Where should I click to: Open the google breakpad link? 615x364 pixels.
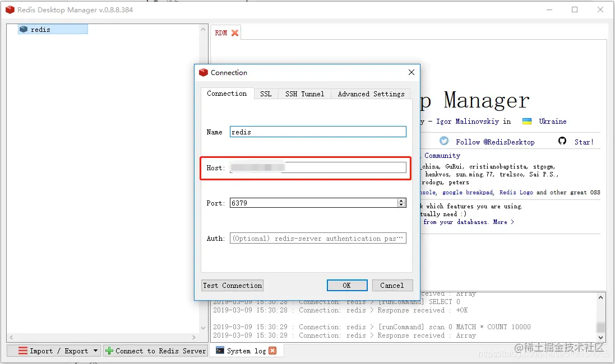(x=468, y=193)
